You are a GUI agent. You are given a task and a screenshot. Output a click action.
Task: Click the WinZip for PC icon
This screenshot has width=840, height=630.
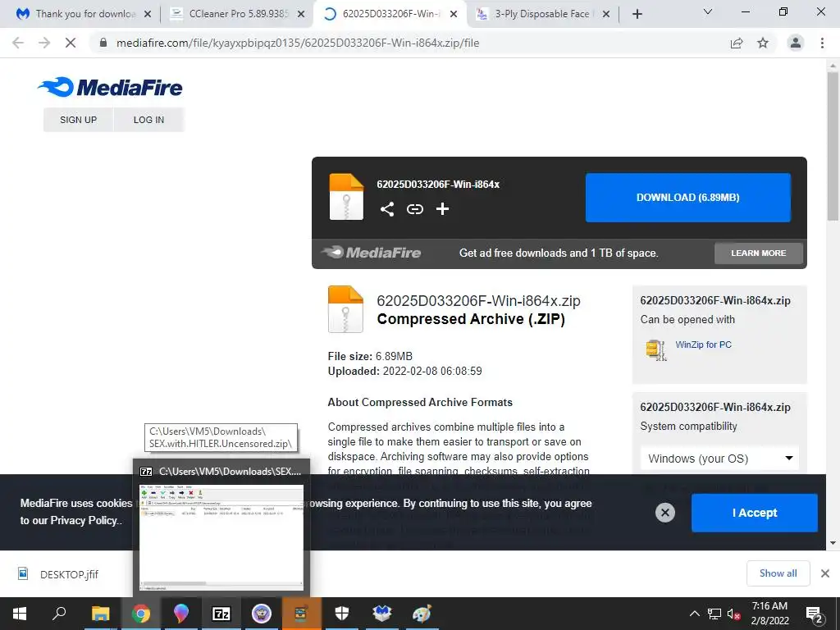655,349
